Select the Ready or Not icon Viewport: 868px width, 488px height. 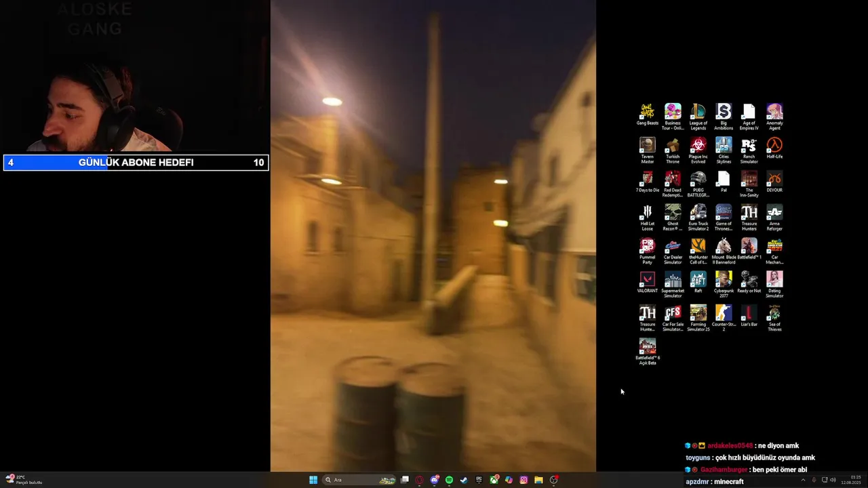pyautogui.click(x=749, y=283)
